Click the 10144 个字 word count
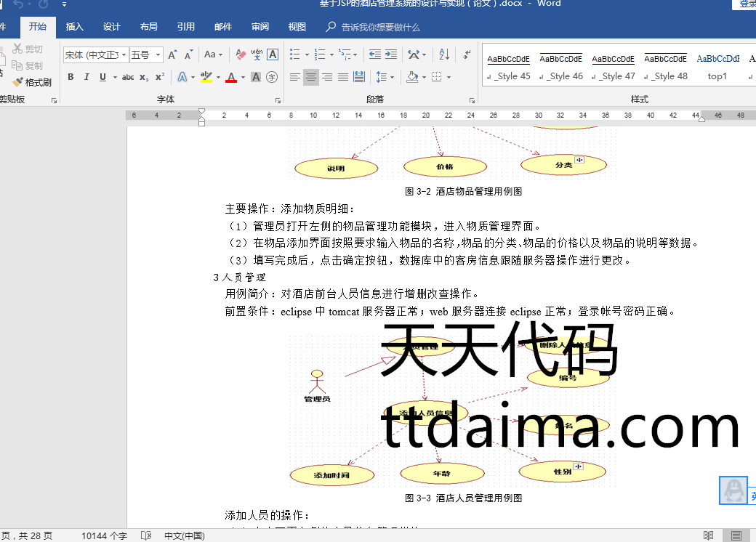 click(104, 535)
